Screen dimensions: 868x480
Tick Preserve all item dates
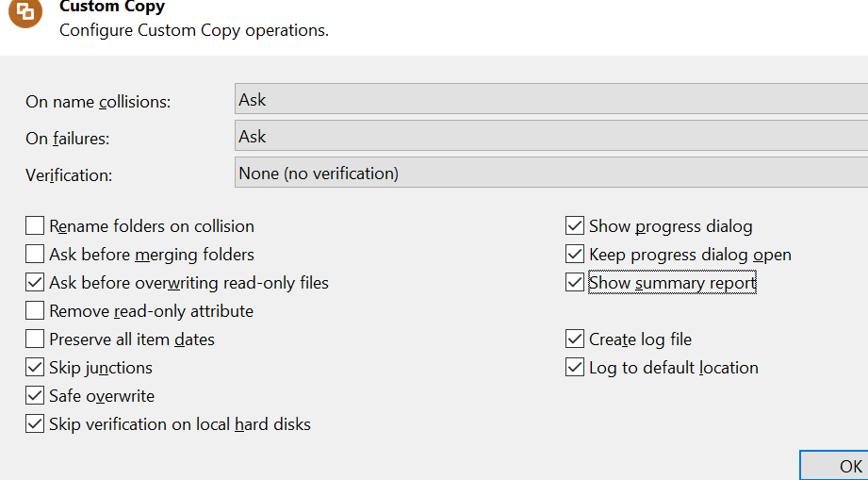point(35,339)
